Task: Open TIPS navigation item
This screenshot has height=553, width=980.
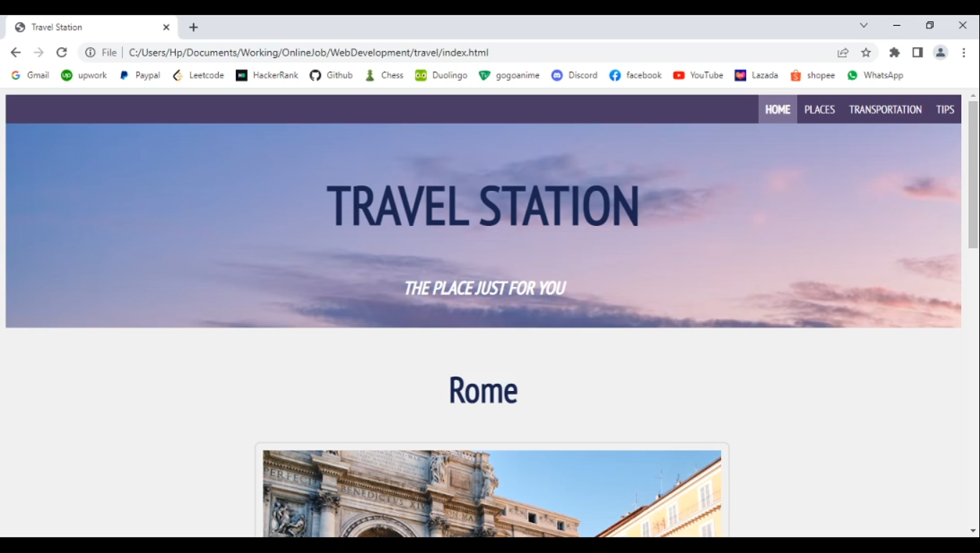Action: 945,110
